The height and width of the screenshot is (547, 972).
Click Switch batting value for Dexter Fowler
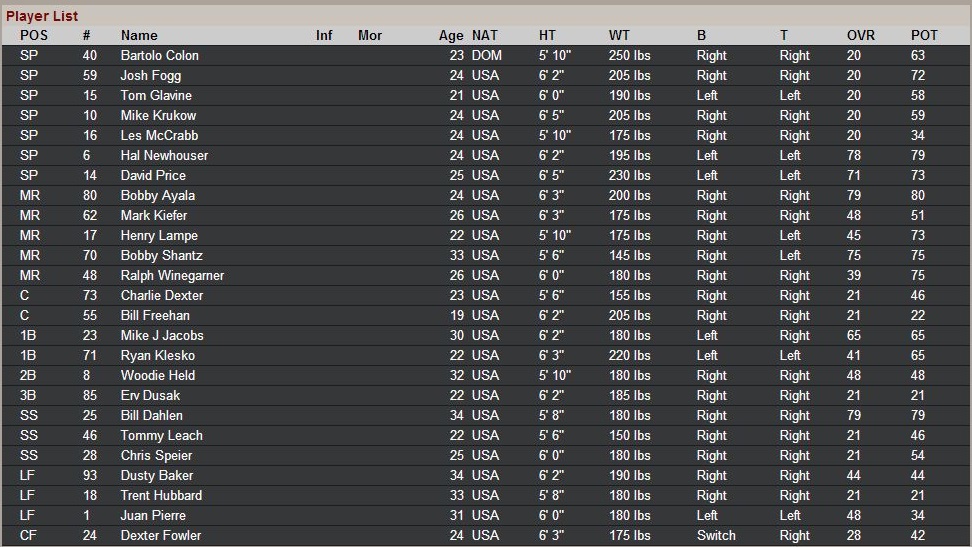tap(716, 535)
